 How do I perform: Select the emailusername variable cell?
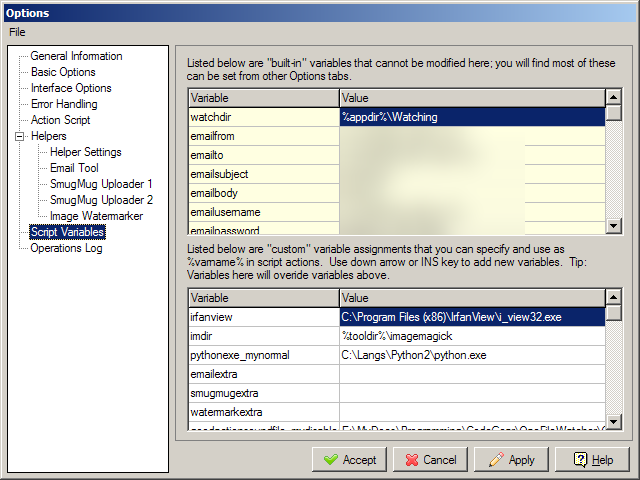click(x=264, y=212)
